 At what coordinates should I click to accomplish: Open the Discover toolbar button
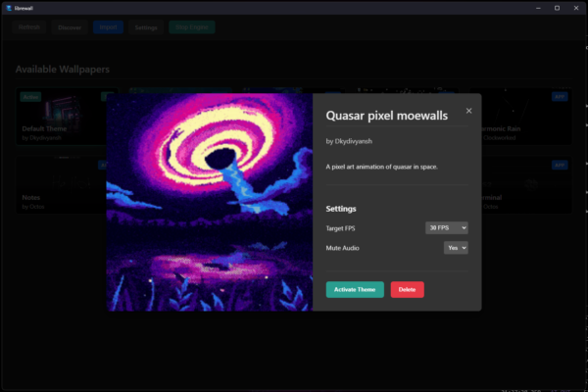(70, 27)
